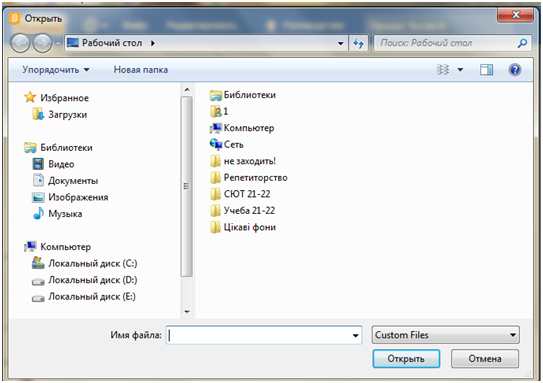543x383 pixels.
Task: Open the Музыка library
Action: (65, 214)
